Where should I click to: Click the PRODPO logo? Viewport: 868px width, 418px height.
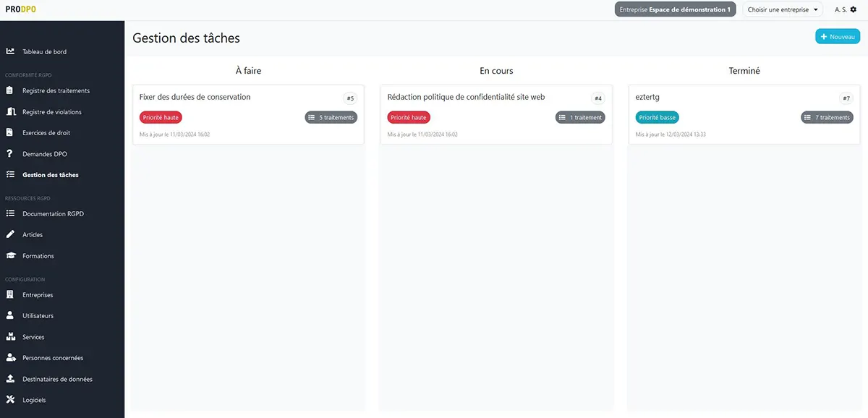20,9
